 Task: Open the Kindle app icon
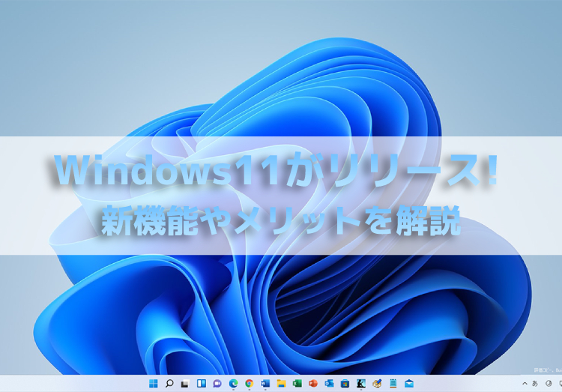coord(361,384)
